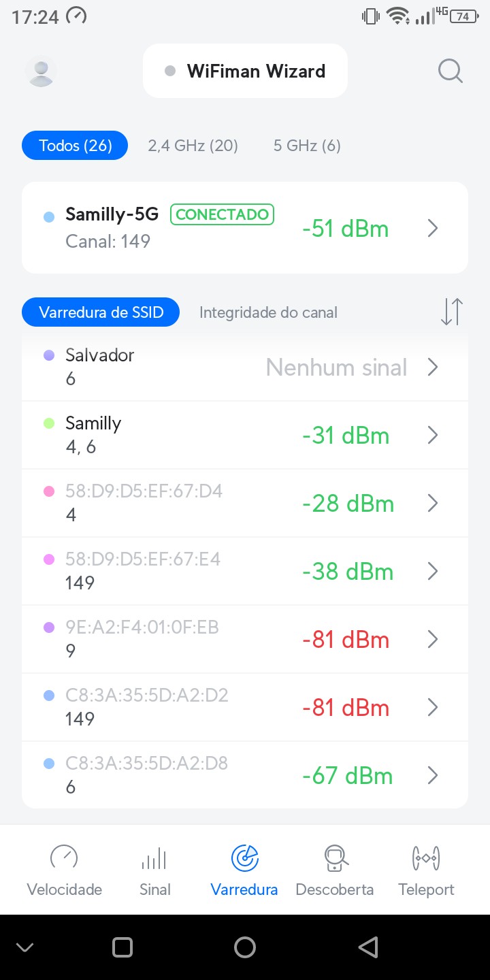Screen dimensions: 490x980
Task: Open chevron for 58:D9:D5:EF:67:D4 network
Action: (x=432, y=504)
